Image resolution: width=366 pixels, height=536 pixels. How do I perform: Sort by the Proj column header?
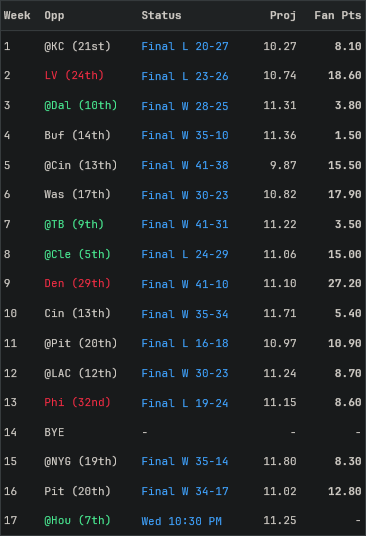click(x=283, y=15)
